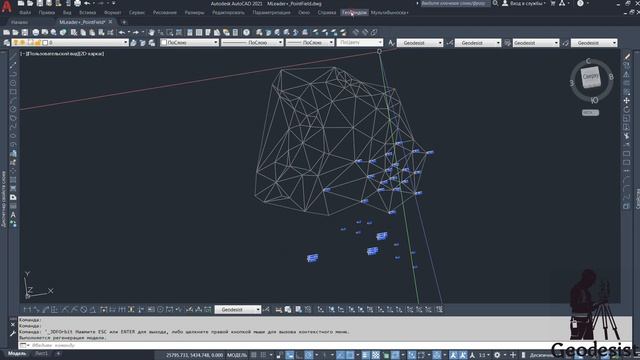Expand the color ПоСлою dropdown

[216, 42]
